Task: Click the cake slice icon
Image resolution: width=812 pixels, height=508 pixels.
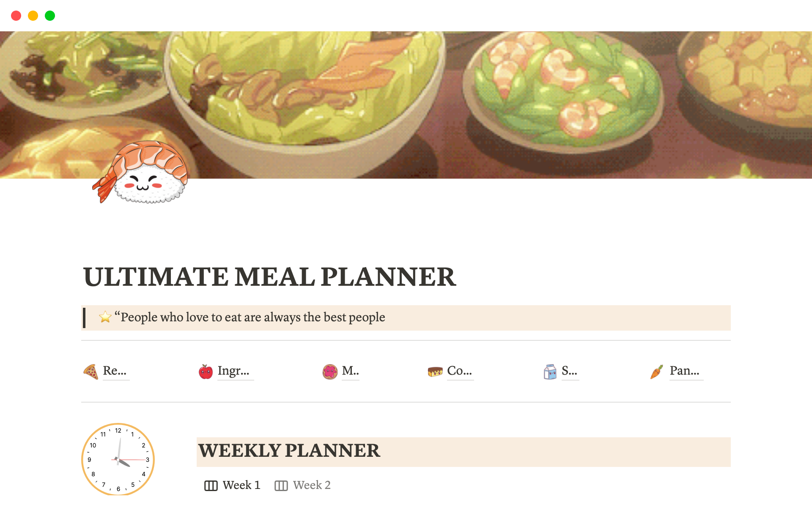Action: click(435, 372)
